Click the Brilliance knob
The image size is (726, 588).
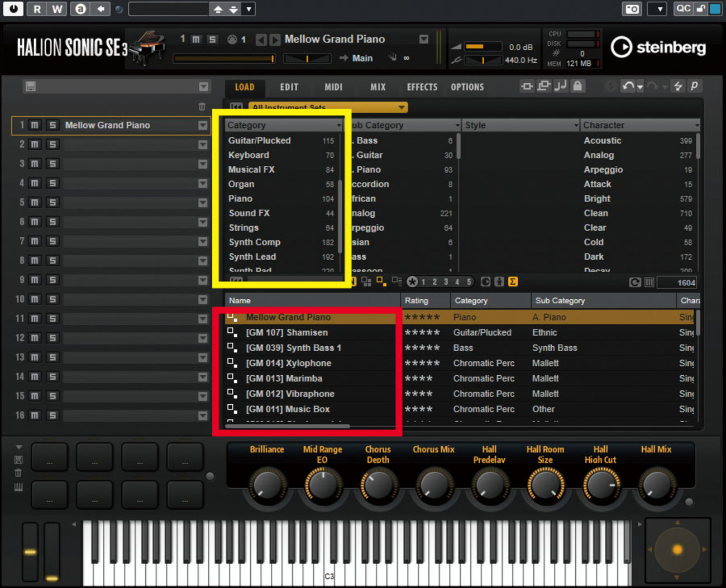point(267,485)
